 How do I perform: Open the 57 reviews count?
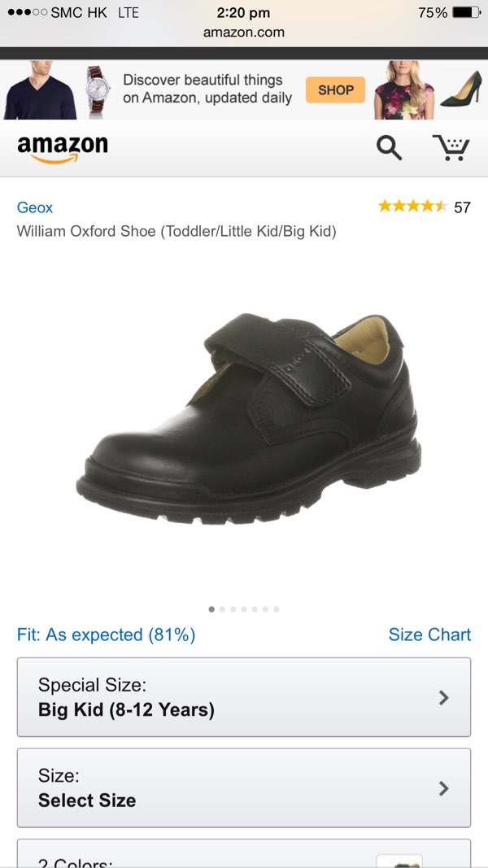coord(462,207)
